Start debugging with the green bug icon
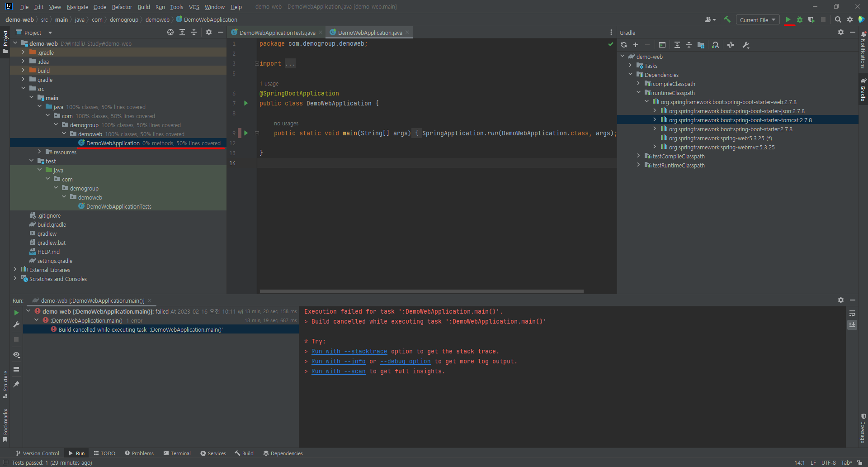Image resolution: width=868 pixels, height=467 pixels. coord(800,19)
